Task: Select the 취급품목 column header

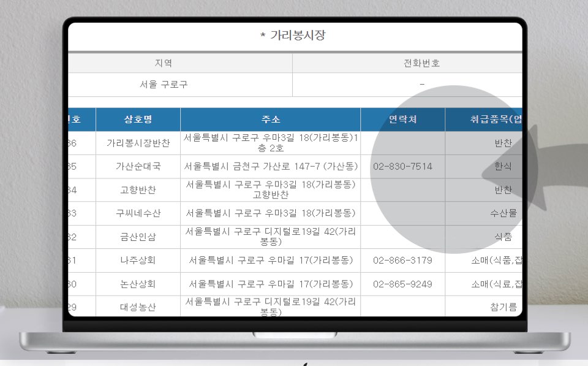Action: coord(487,120)
